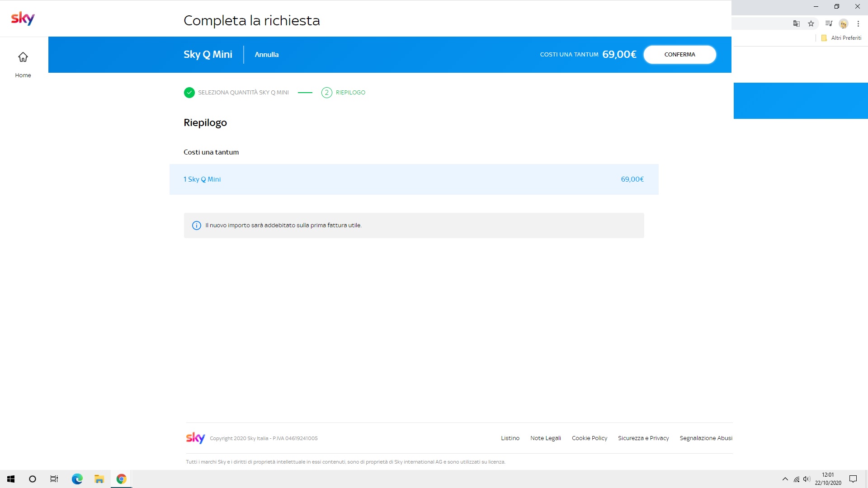Open the Home house icon in the sidebar

point(23,57)
